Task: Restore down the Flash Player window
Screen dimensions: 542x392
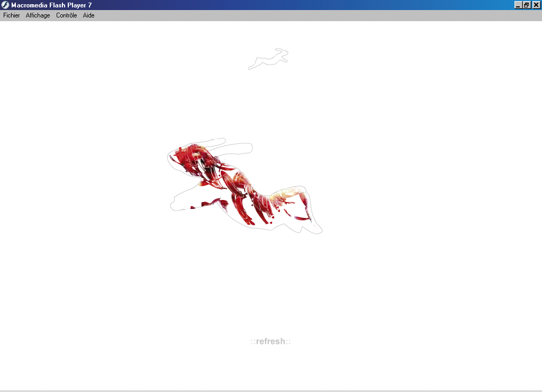Action: (x=527, y=5)
